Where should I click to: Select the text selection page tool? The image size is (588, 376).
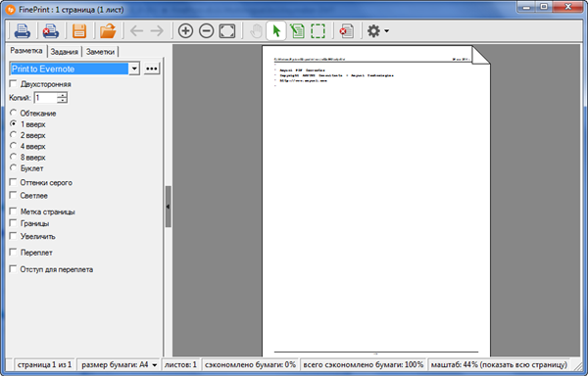point(297,30)
